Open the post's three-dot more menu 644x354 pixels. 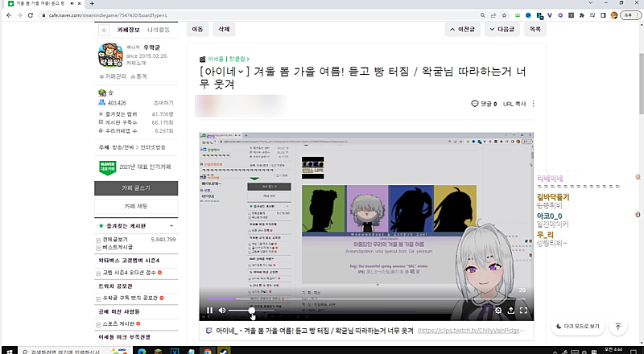pos(533,104)
